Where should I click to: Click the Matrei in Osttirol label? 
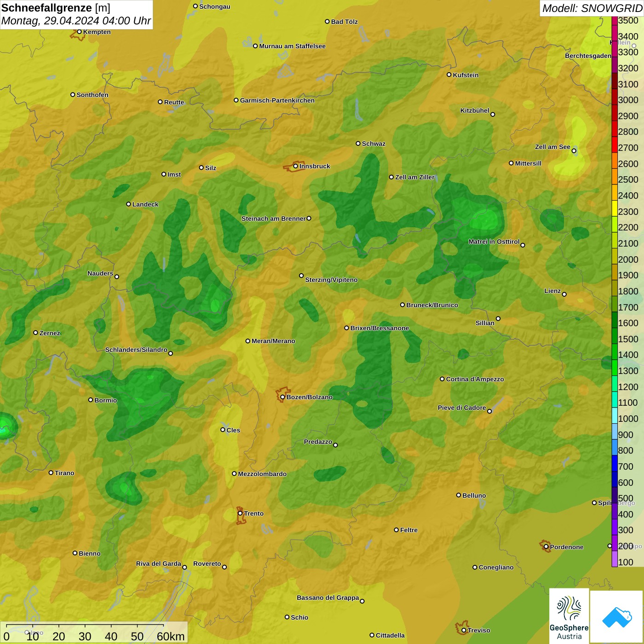[x=494, y=241]
